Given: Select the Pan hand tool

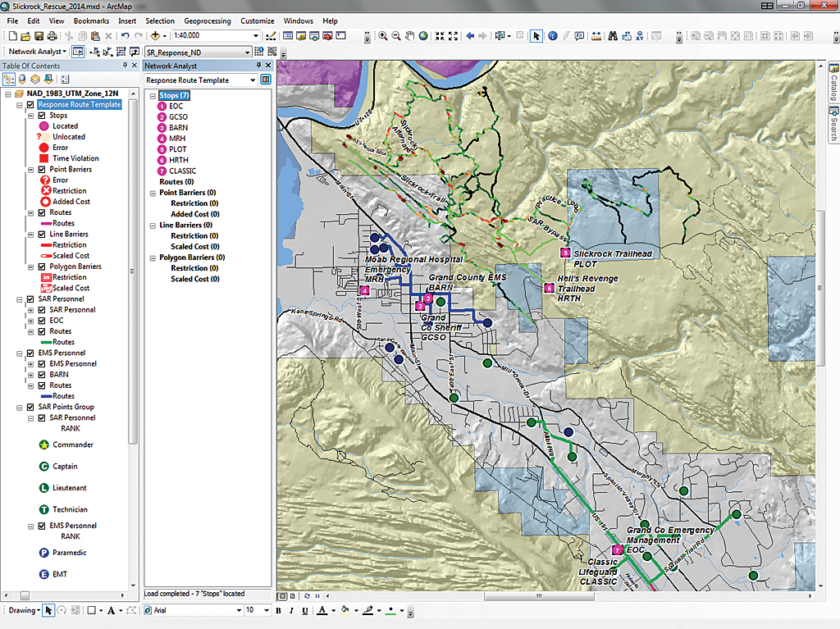Looking at the screenshot, I should tap(409, 36).
